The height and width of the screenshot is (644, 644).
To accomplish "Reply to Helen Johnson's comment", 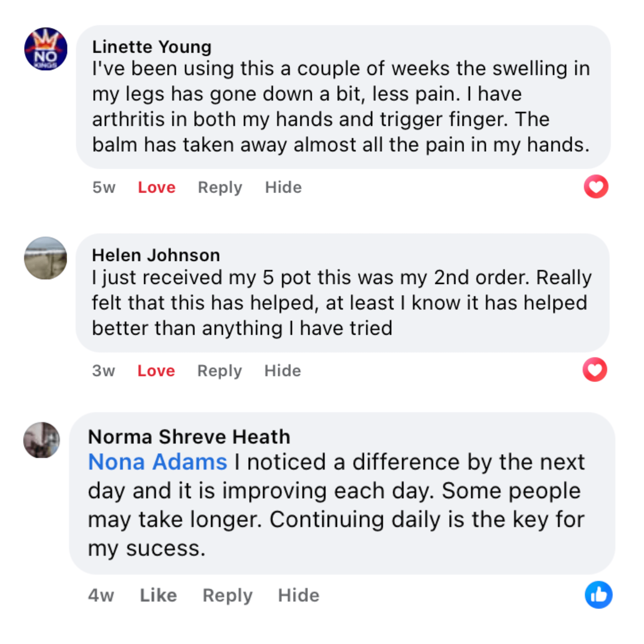I will coord(219,371).
